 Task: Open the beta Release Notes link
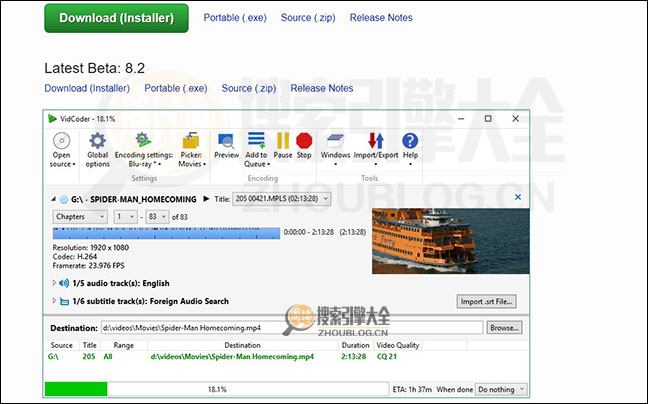[322, 88]
